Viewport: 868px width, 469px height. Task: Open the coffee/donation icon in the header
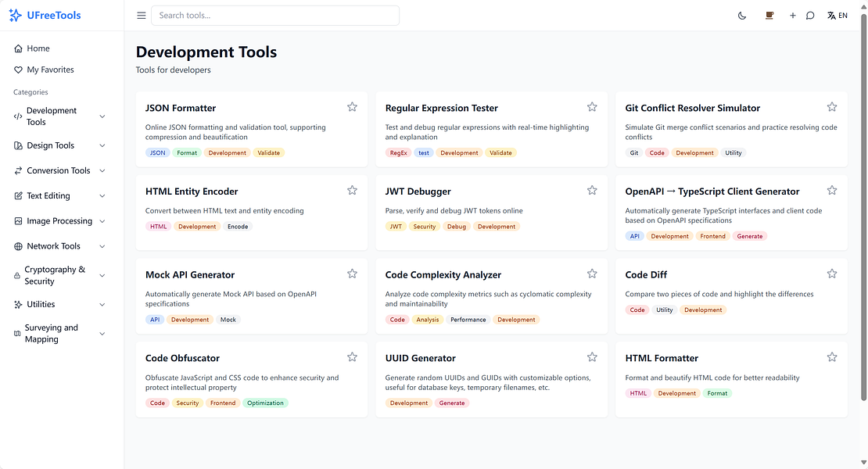pyautogui.click(x=769, y=15)
